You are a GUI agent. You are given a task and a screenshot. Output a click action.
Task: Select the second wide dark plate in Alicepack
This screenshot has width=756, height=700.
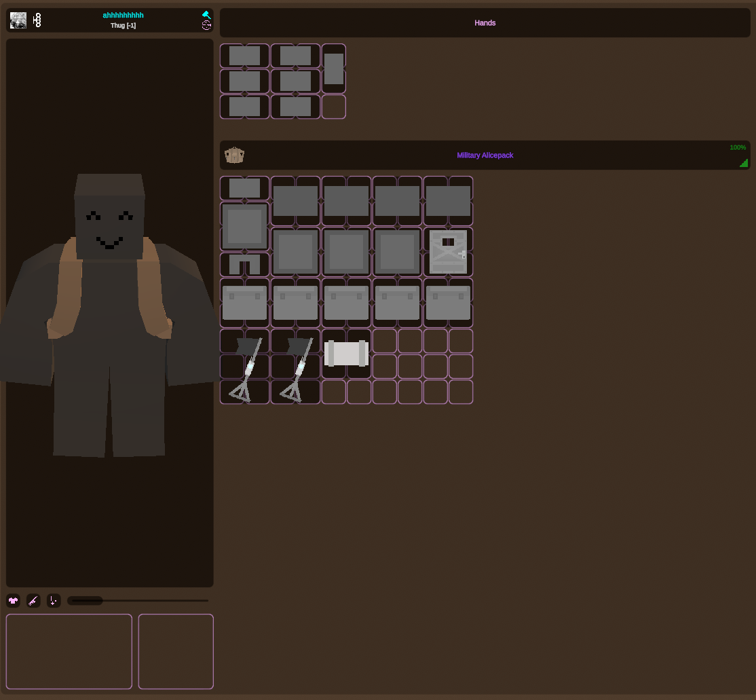pos(346,201)
